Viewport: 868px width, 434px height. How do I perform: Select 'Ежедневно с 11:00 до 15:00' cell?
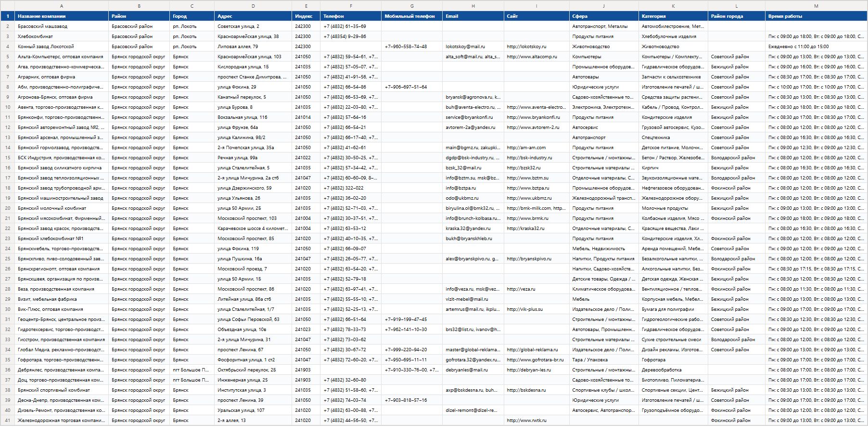pyautogui.click(x=816, y=47)
